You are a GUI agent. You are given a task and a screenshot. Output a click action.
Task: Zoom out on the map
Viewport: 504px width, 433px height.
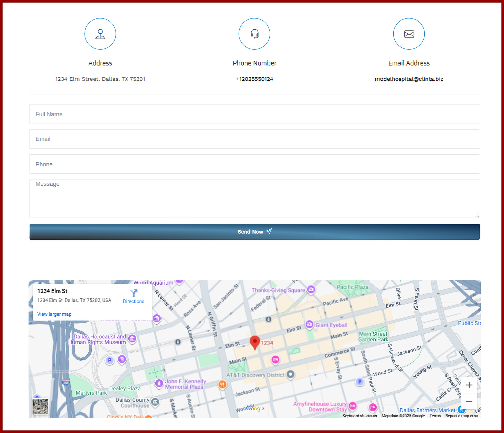469,401
